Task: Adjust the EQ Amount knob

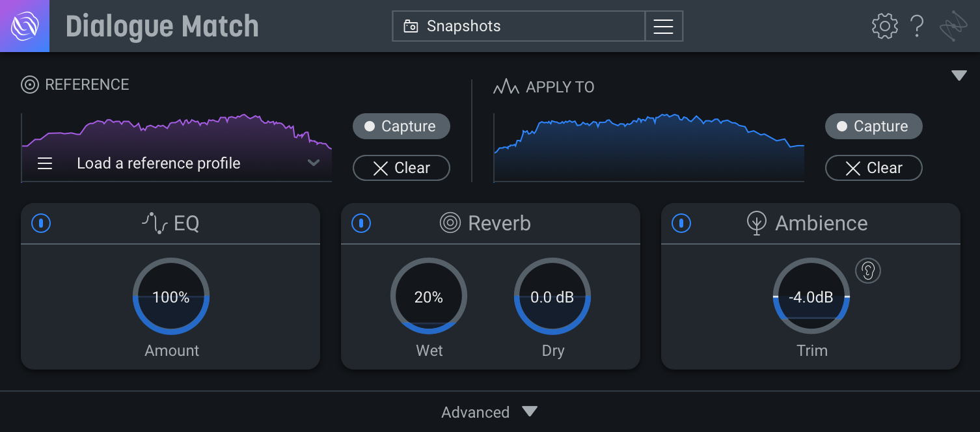Action: (x=170, y=297)
